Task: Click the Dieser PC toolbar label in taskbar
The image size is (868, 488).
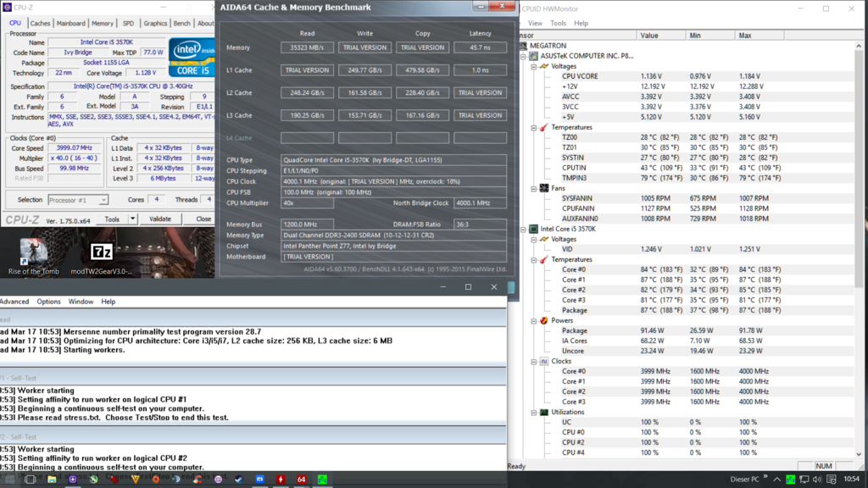Action: pos(744,480)
